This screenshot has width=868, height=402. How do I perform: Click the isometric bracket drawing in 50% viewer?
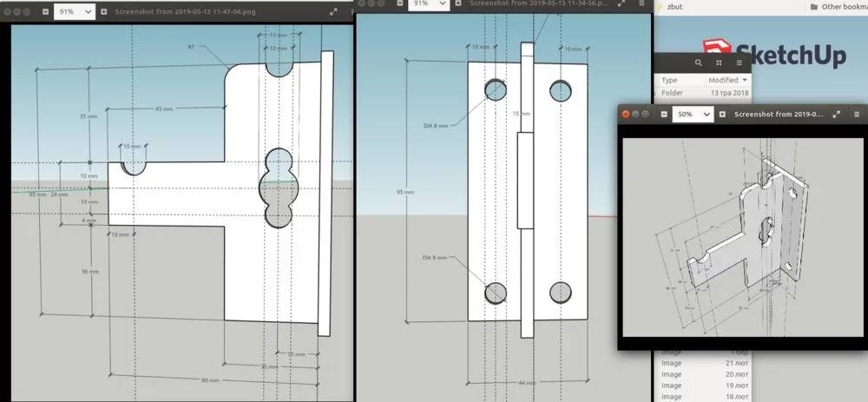tap(742, 237)
